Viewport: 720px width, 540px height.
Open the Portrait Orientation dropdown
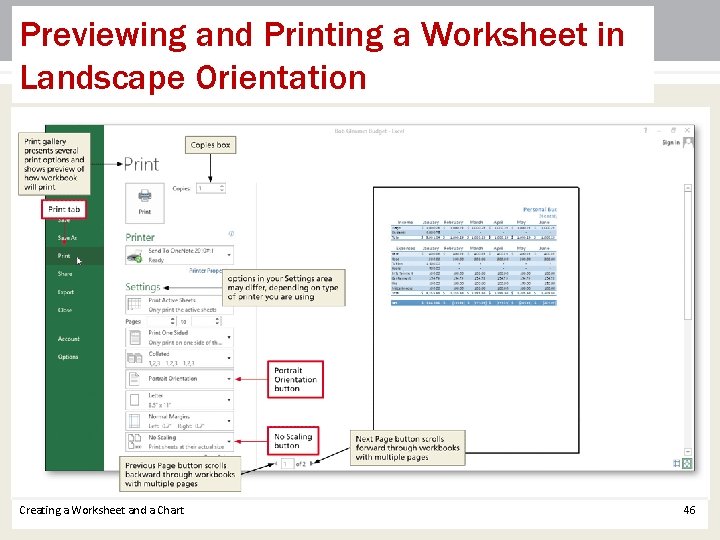pos(180,379)
